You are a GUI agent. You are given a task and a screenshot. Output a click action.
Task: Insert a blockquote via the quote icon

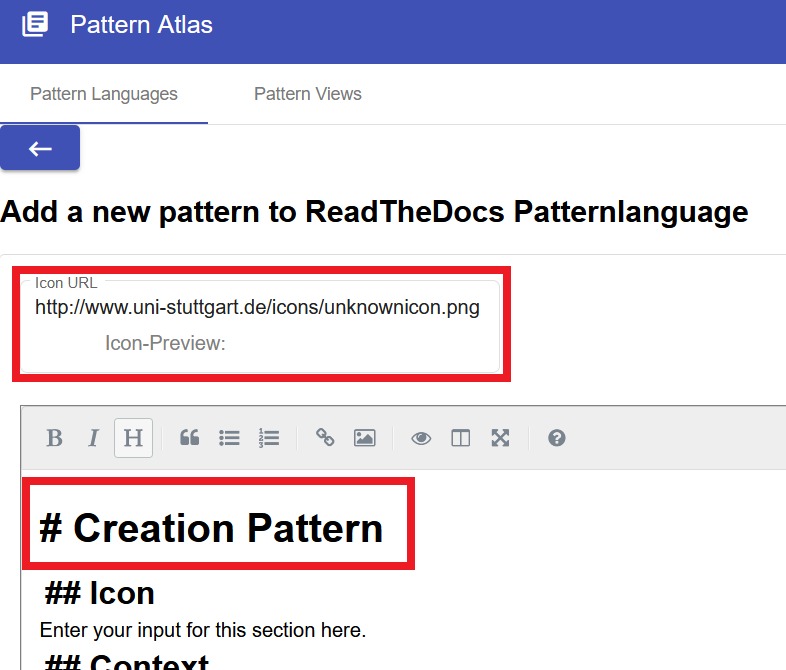tap(189, 438)
